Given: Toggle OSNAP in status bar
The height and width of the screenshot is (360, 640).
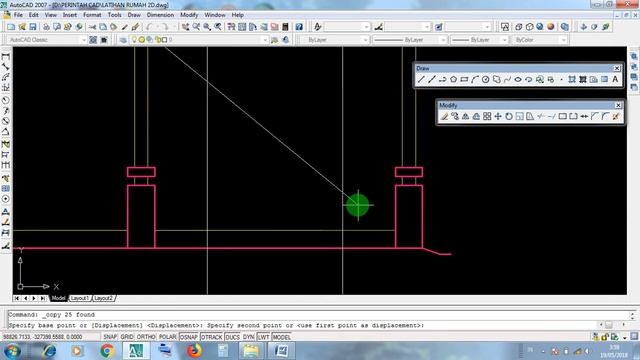Looking at the screenshot, I should tap(189, 337).
